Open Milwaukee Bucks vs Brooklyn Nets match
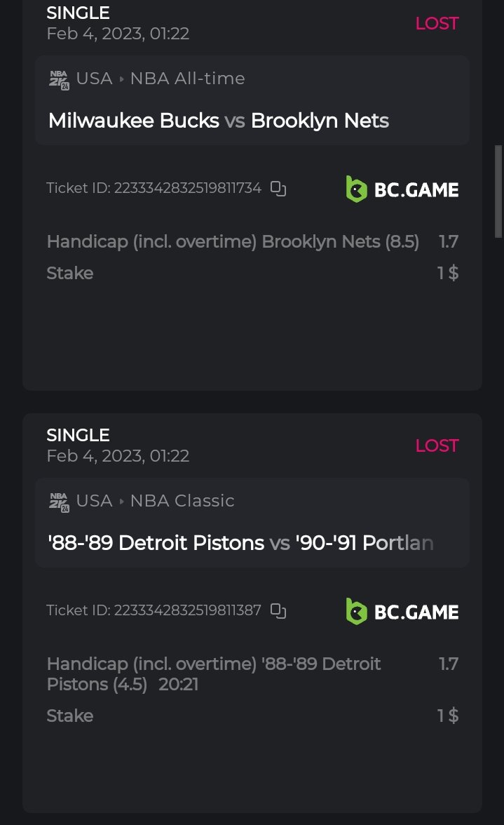Viewport: 504px width, 825px height. (x=219, y=121)
